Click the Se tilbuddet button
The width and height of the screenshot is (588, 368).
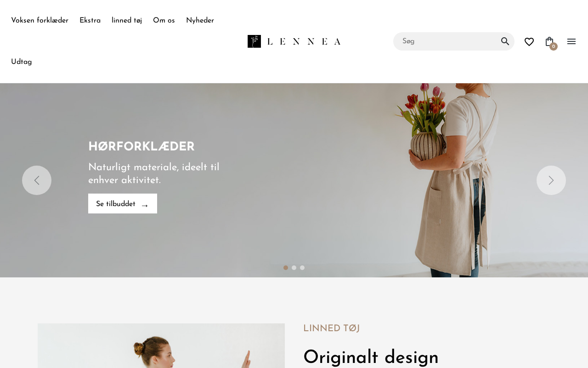tap(123, 203)
